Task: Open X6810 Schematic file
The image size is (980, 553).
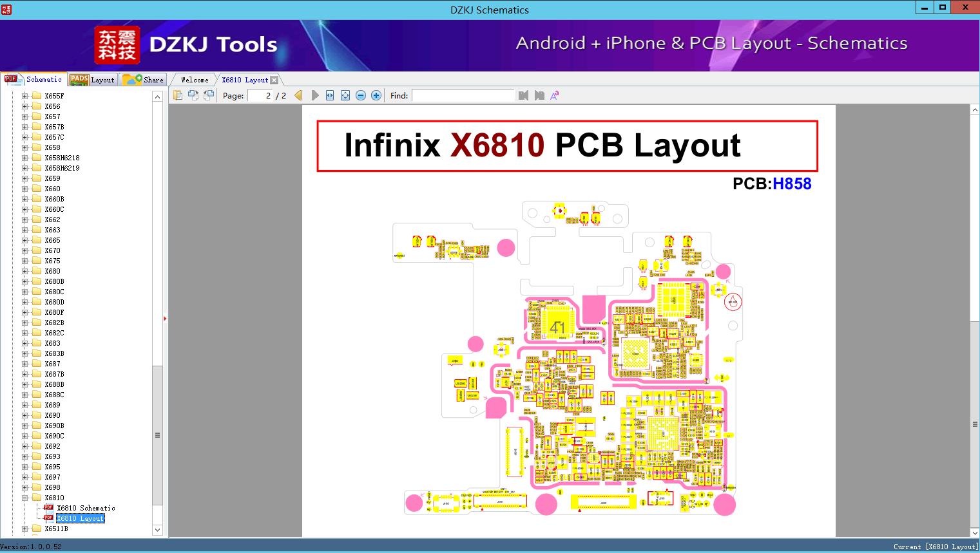Action: pos(86,508)
